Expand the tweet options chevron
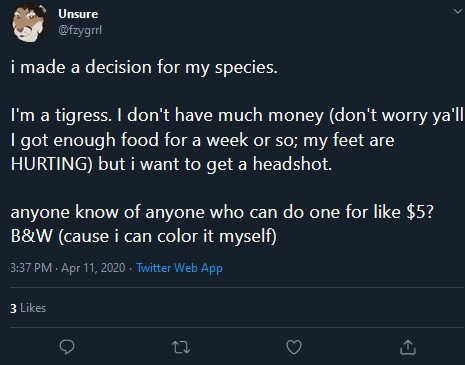 458,12
